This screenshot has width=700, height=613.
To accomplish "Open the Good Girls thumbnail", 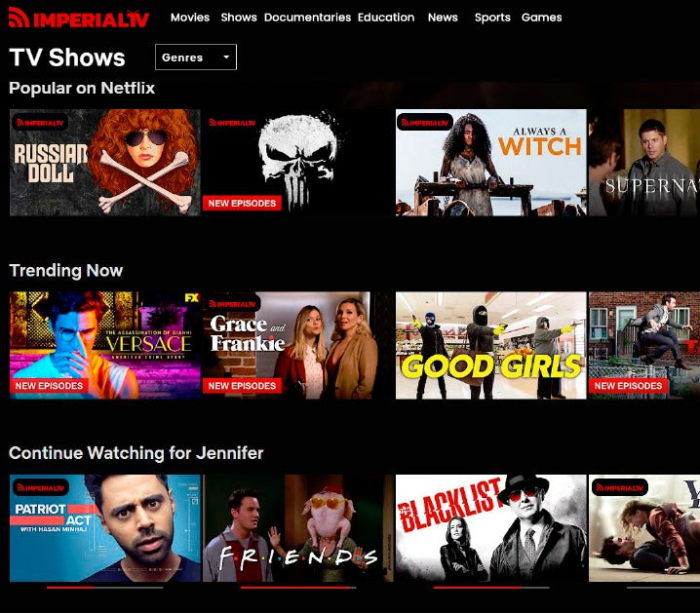I will click(x=490, y=345).
